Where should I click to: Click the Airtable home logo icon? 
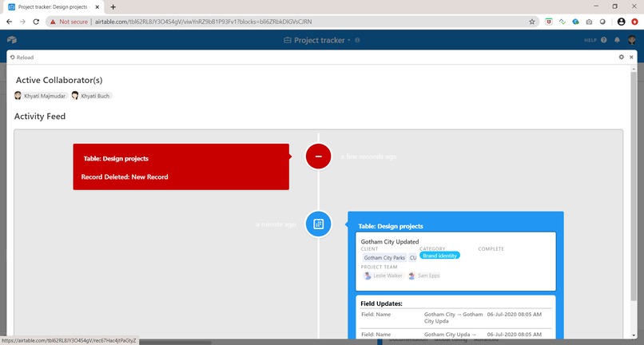point(12,40)
